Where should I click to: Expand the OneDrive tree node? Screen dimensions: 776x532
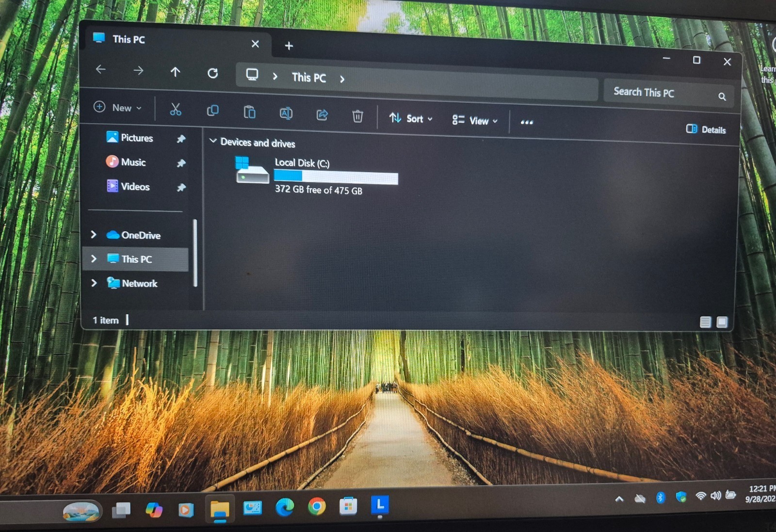(x=94, y=235)
